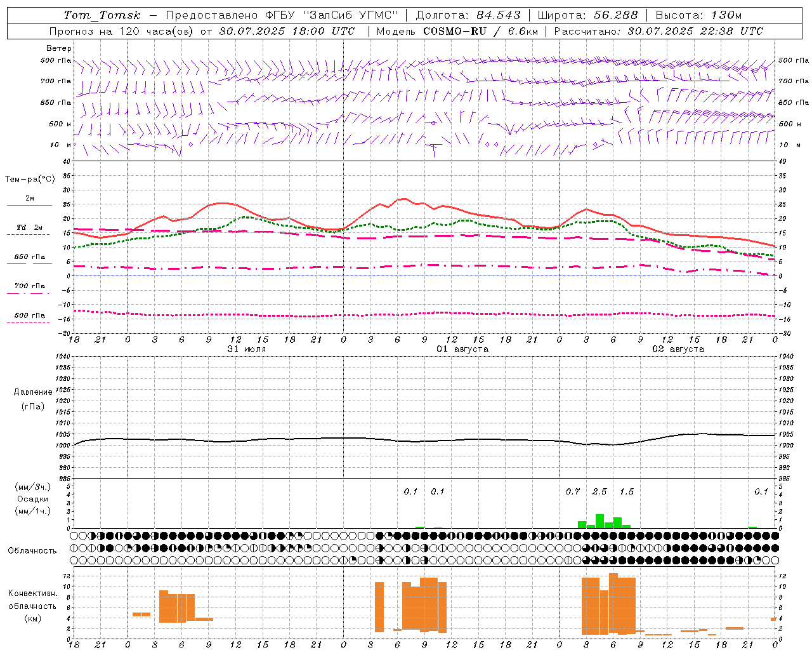Image resolution: width=812 pixels, height=650 pixels.
Task: Click the 0.7 precipitation amount
Action: point(573,492)
